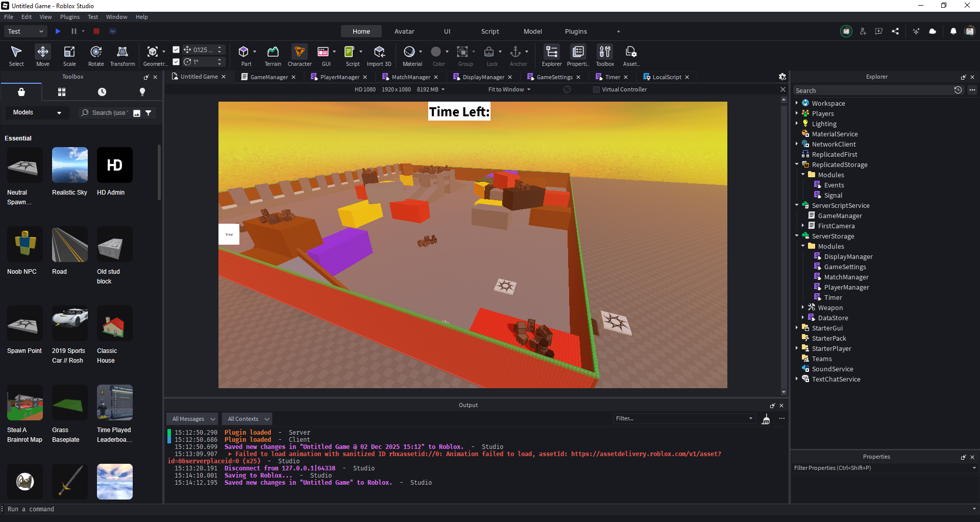
Task: Pause the running test
Action: [73, 31]
